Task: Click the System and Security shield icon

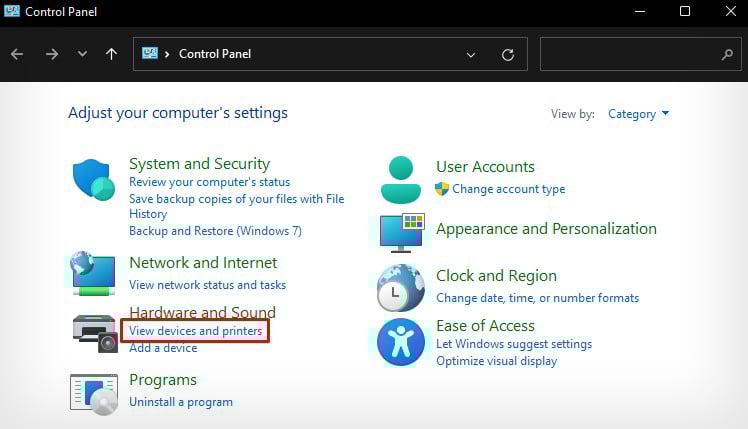Action: click(x=94, y=180)
